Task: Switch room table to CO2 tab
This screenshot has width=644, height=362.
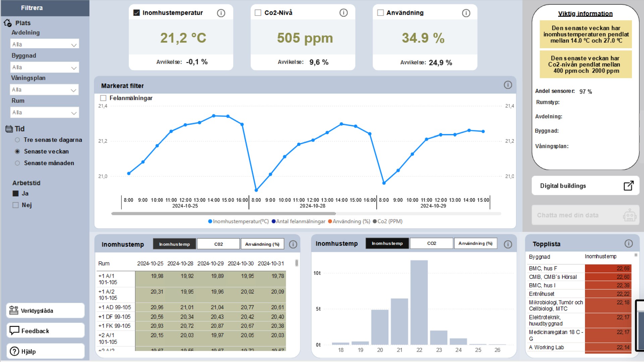Action: (x=218, y=244)
